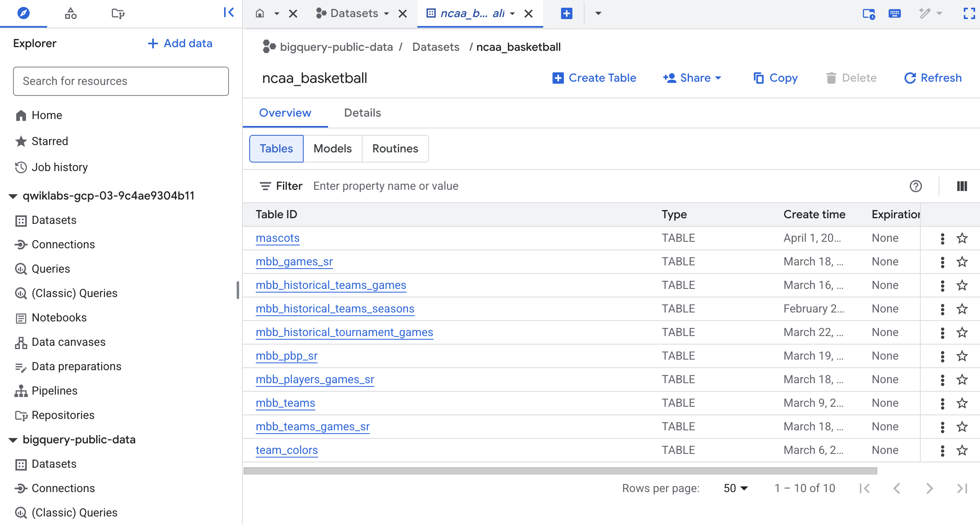Add a new query tab with plus icon
Screen dimensions: 980x525
point(566,13)
